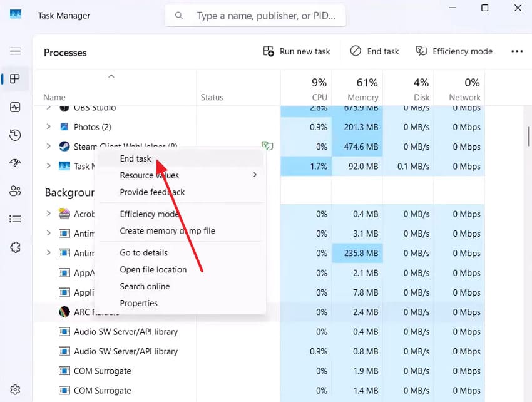The width and height of the screenshot is (532, 402).
Task: Click the Run new task button
Action: pyautogui.click(x=297, y=51)
